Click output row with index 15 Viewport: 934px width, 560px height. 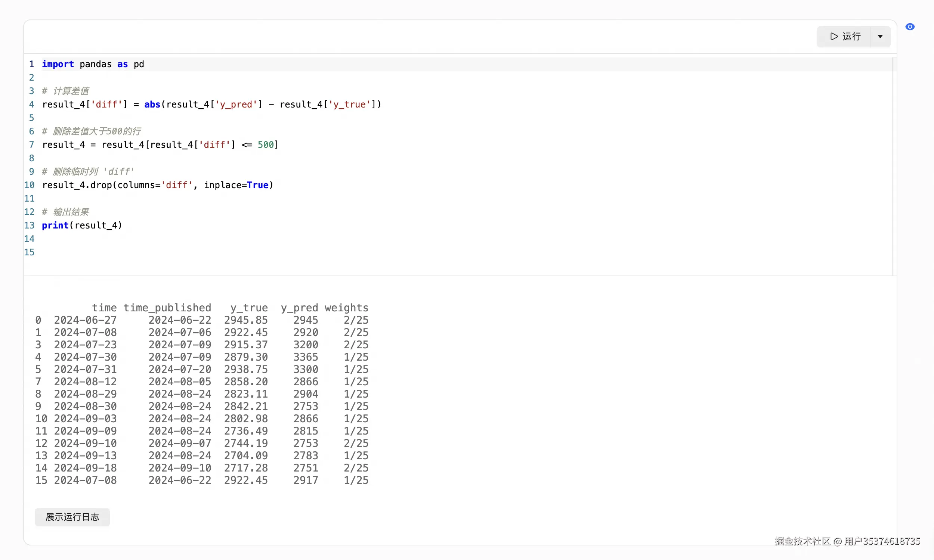[x=202, y=480]
